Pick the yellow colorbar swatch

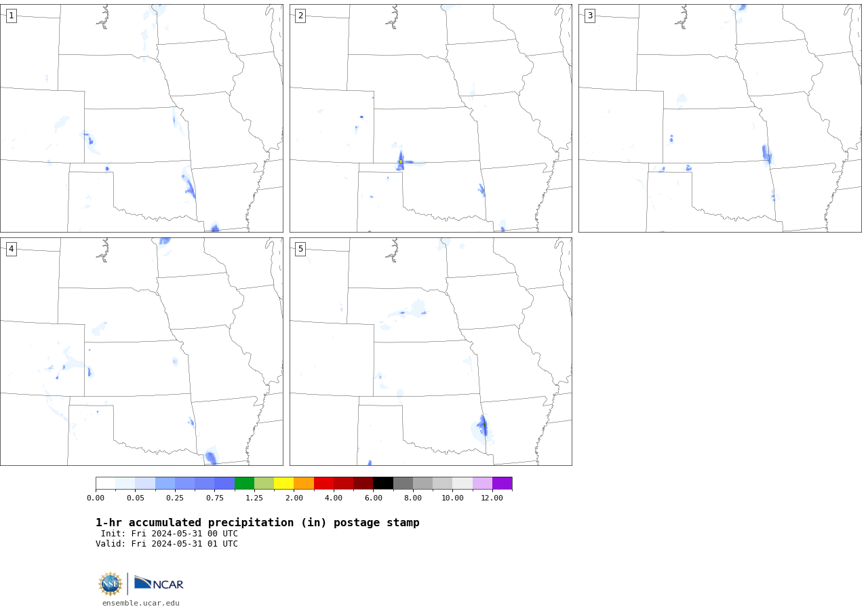[x=283, y=484]
